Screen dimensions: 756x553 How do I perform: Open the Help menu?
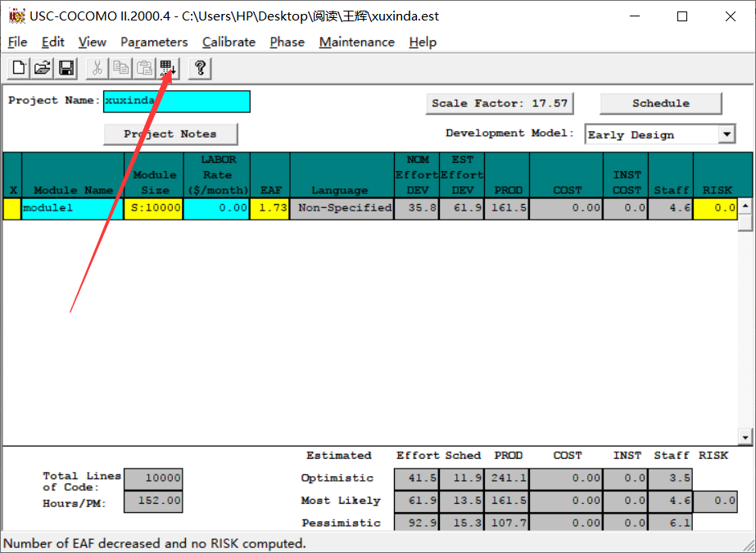[x=423, y=42]
